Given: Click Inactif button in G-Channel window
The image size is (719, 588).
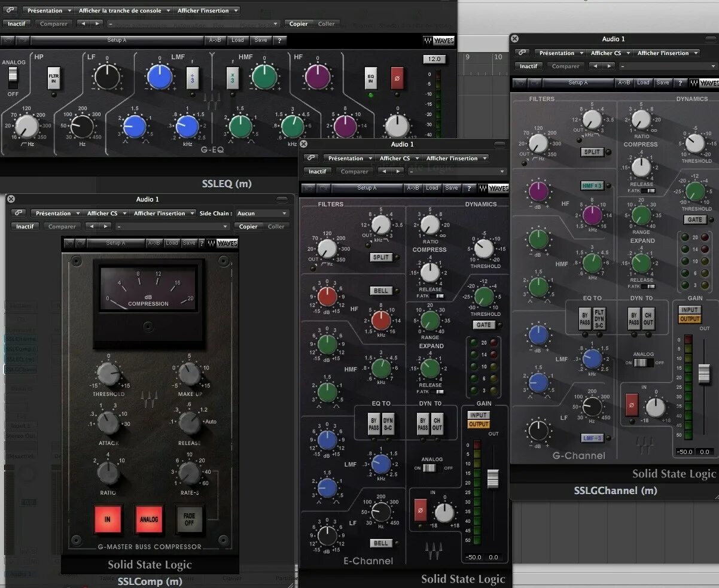Looking at the screenshot, I should coord(528,66).
